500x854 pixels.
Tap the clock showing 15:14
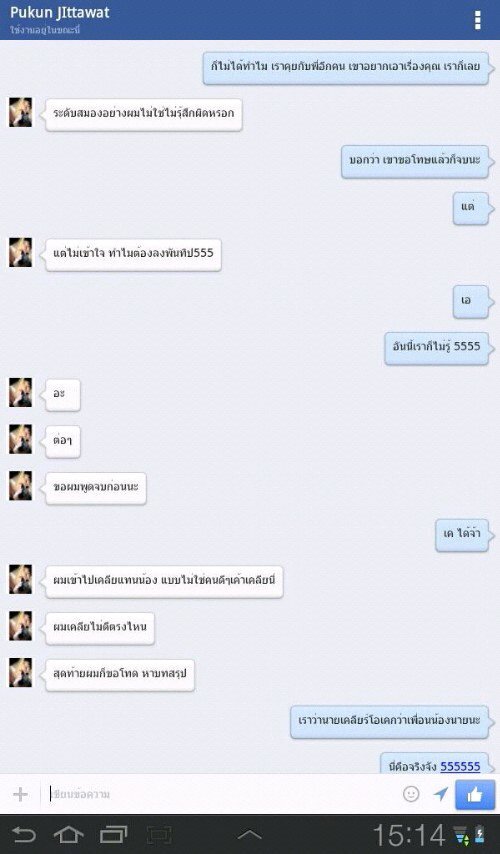(409, 834)
